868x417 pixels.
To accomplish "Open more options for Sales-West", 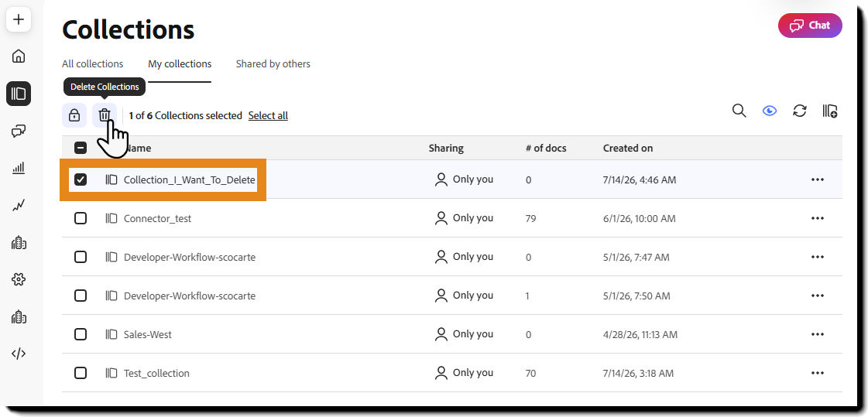I will pos(818,334).
